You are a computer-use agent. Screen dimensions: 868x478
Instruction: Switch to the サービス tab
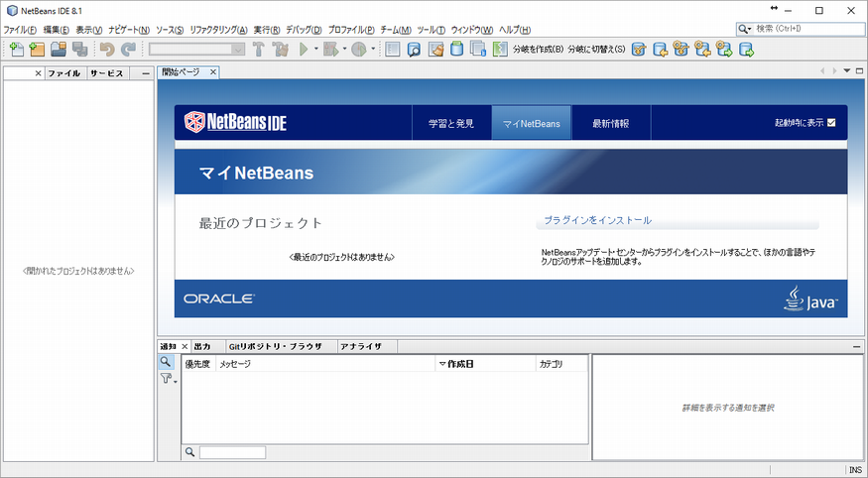(107, 73)
